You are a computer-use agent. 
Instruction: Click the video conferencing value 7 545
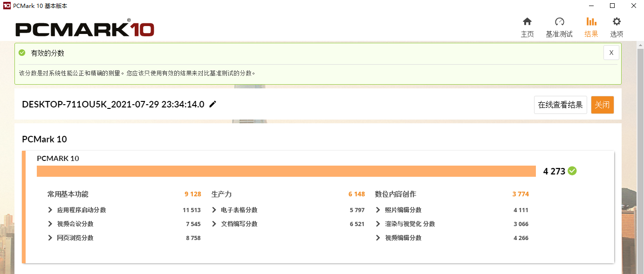click(193, 224)
